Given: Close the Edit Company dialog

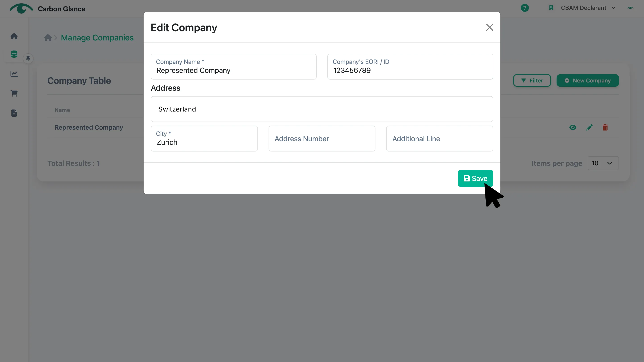Looking at the screenshot, I should tap(489, 27).
